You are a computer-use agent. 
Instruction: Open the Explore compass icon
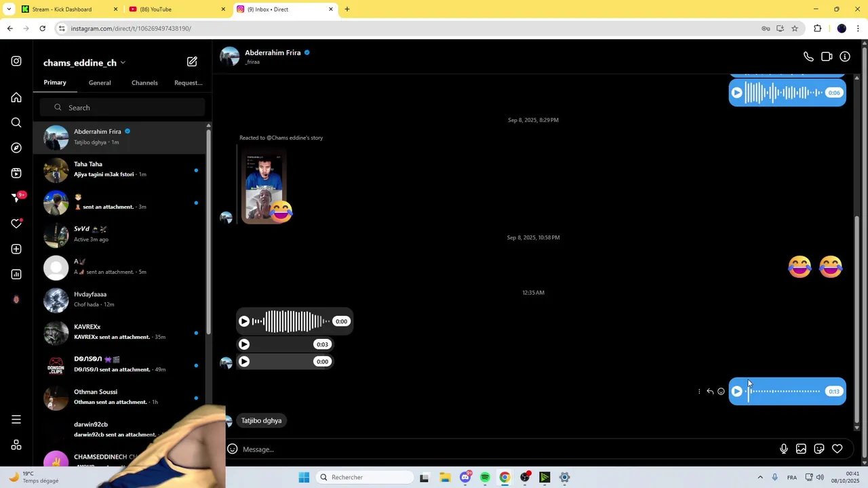tap(16, 148)
